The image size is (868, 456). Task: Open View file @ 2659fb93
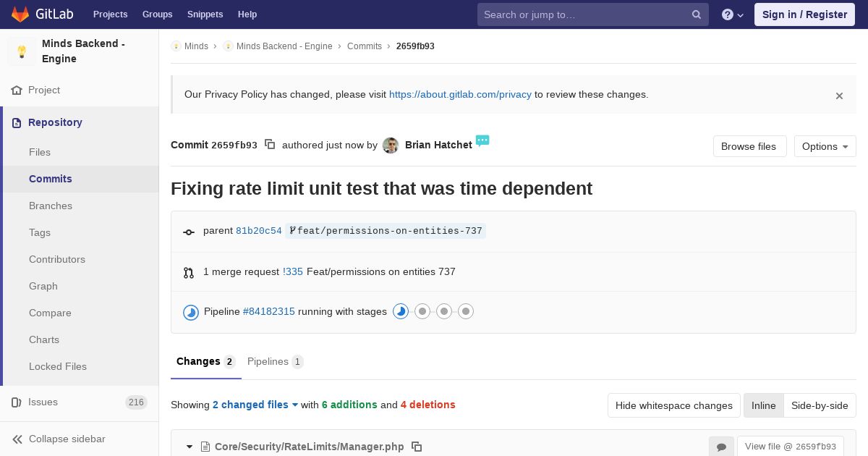coord(791,447)
